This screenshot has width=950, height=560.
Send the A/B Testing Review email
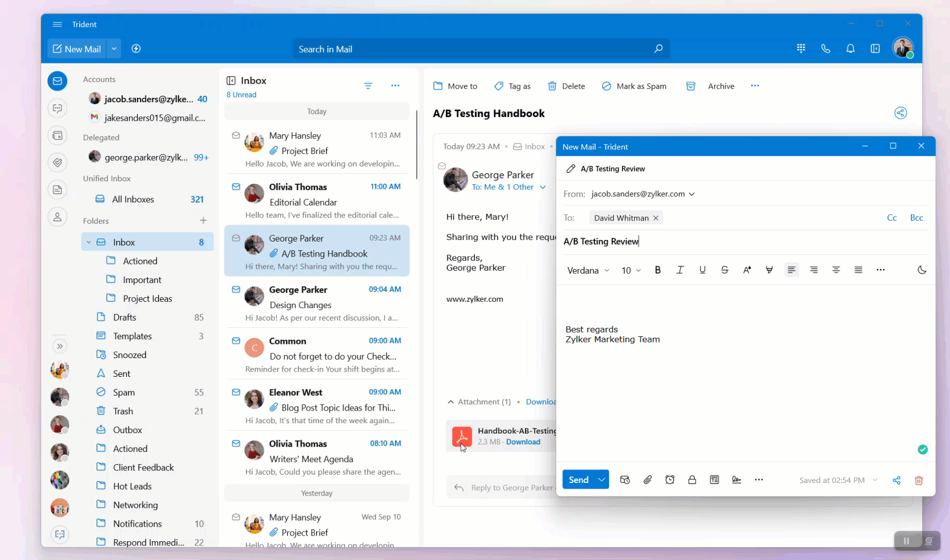tap(579, 479)
